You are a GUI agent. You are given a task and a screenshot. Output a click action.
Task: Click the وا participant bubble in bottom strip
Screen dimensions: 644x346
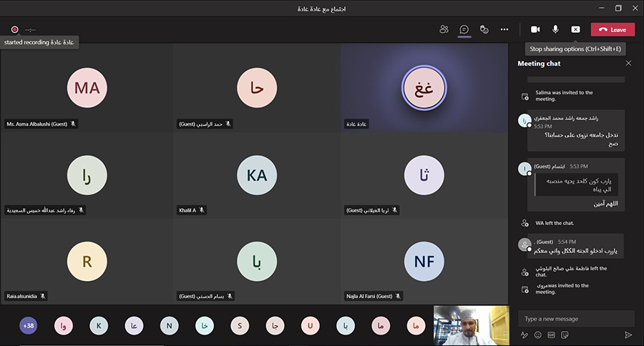[63, 326]
